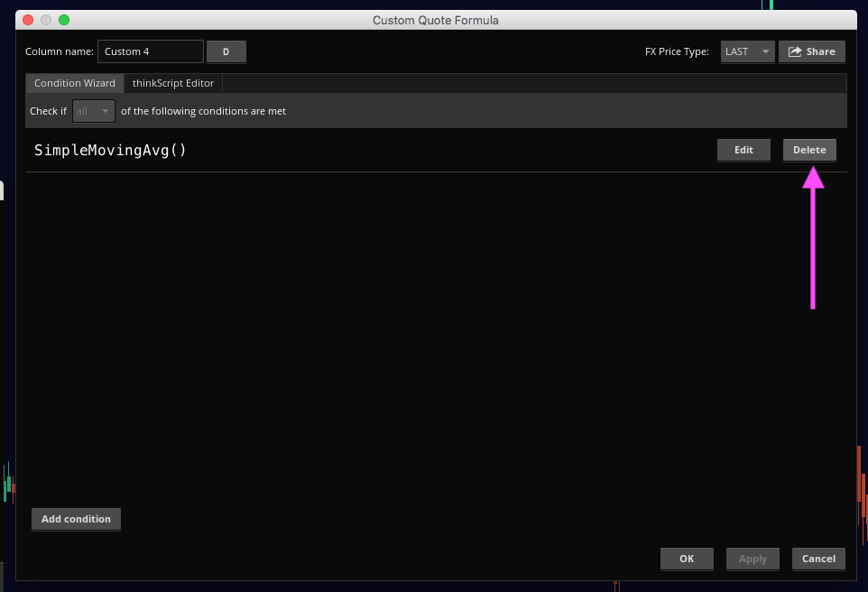Click the Share icon button

tap(811, 51)
